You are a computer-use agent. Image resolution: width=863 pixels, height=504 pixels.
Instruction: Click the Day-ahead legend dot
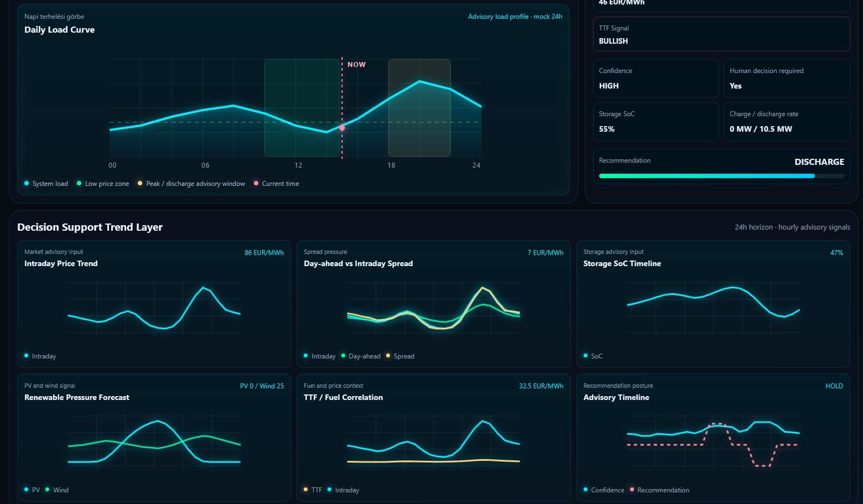tap(344, 356)
